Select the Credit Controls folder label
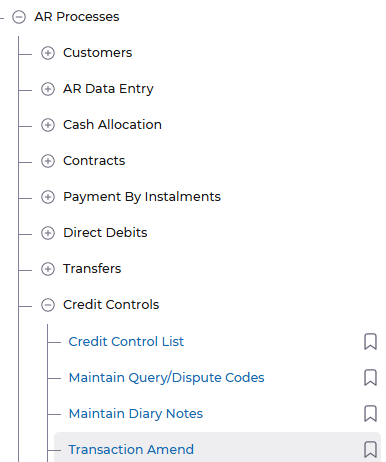Image resolution: width=386 pixels, height=462 pixels. point(111,305)
